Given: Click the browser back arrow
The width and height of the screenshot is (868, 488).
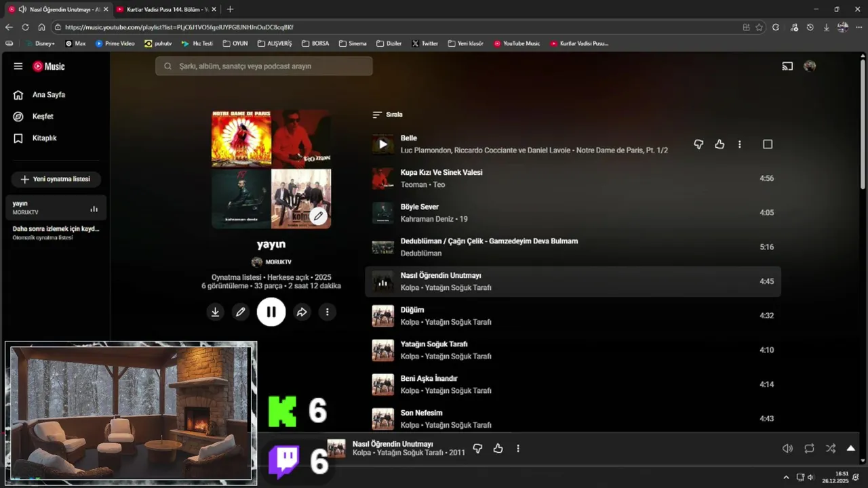Looking at the screenshot, I should (x=9, y=27).
